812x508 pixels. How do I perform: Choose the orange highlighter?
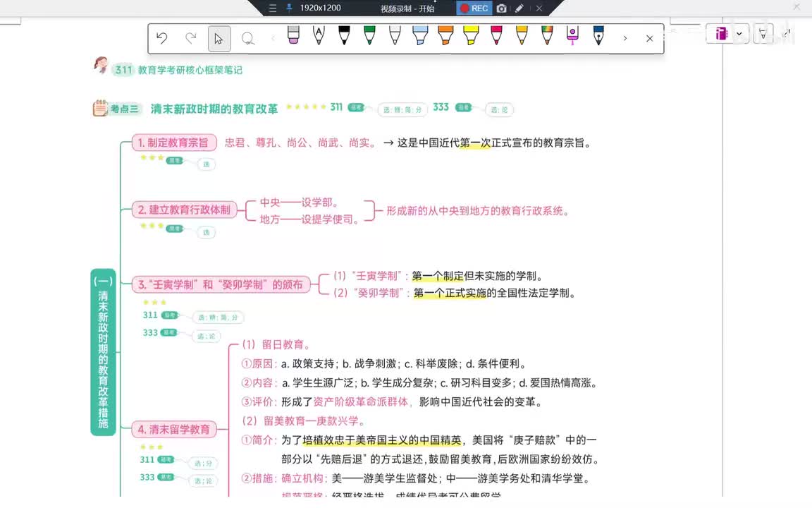pyautogui.click(x=445, y=35)
